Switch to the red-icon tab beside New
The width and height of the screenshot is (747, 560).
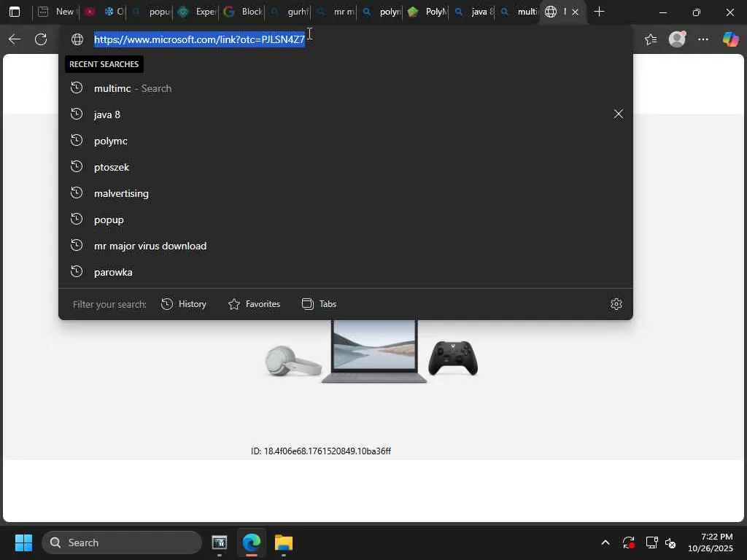(90, 12)
